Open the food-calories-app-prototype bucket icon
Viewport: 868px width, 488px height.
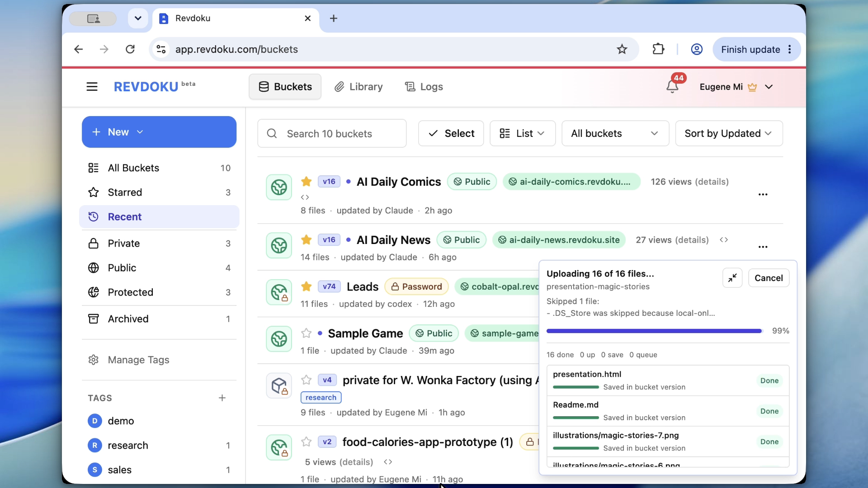pyautogui.click(x=279, y=447)
